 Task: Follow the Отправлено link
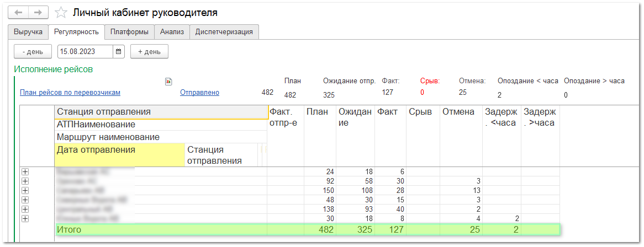click(x=199, y=93)
